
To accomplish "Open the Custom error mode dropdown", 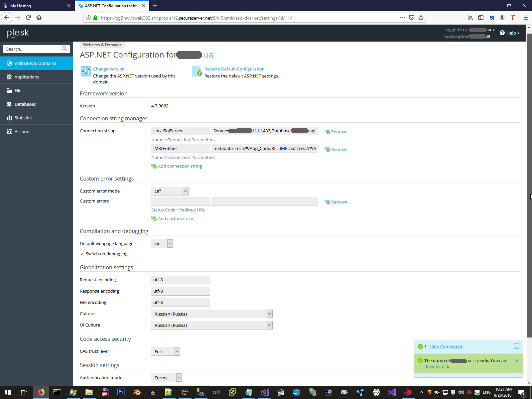I will coord(170,191).
